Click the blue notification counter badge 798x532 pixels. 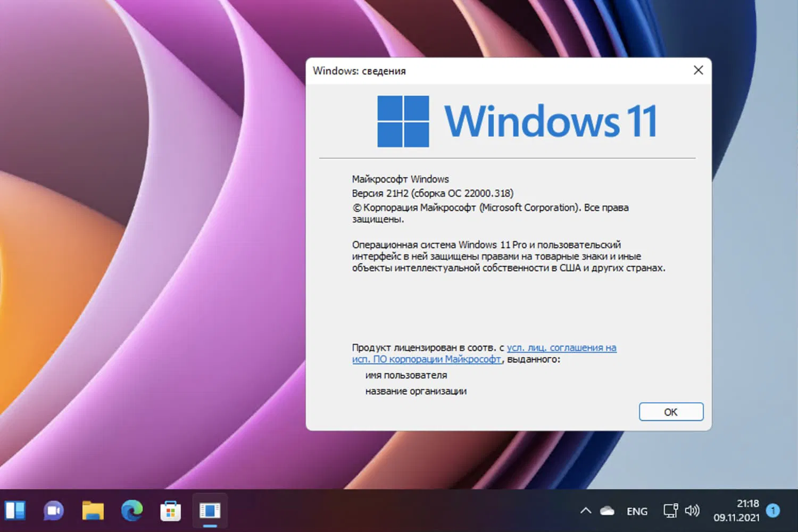point(772,511)
